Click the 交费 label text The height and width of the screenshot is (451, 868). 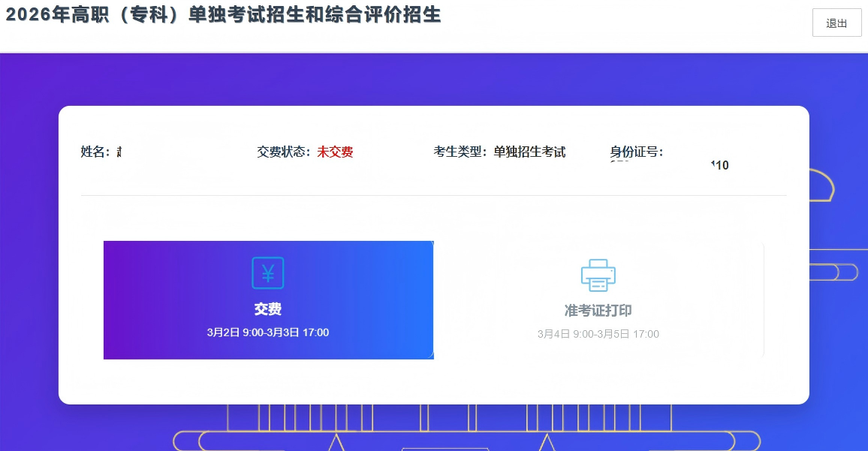pos(268,309)
